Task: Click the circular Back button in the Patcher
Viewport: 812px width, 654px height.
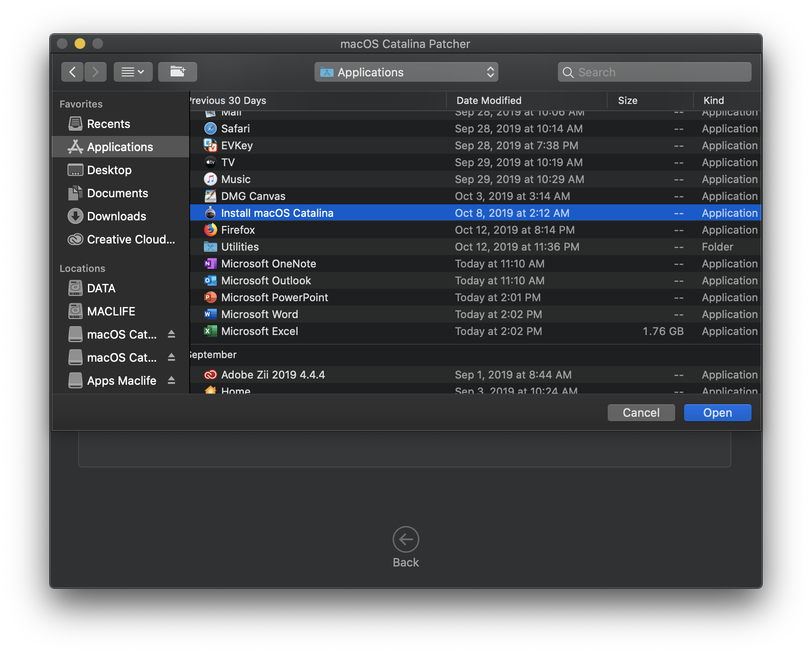Action: pos(405,539)
